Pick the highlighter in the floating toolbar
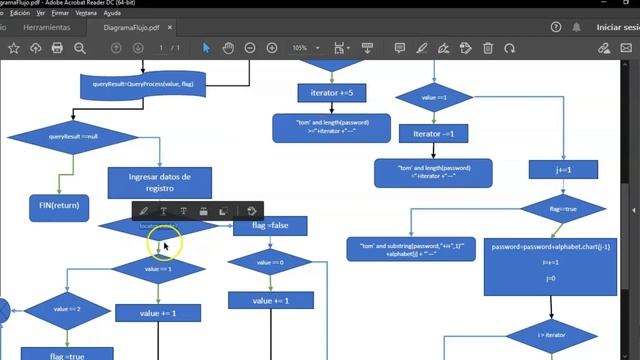Viewport: 640px width, 360px height. pyautogui.click(x=144, y=211)
